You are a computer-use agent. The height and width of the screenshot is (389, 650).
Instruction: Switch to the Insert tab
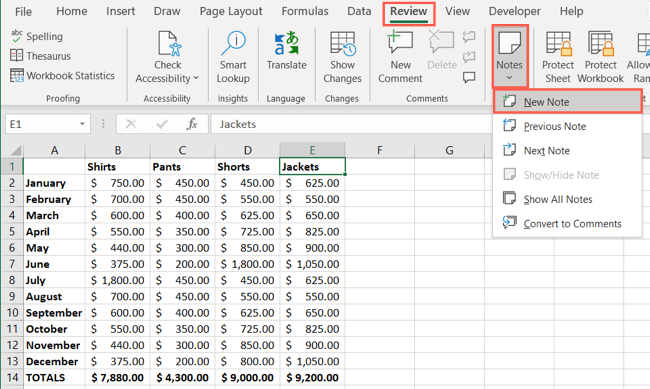[x=120, y=11]
